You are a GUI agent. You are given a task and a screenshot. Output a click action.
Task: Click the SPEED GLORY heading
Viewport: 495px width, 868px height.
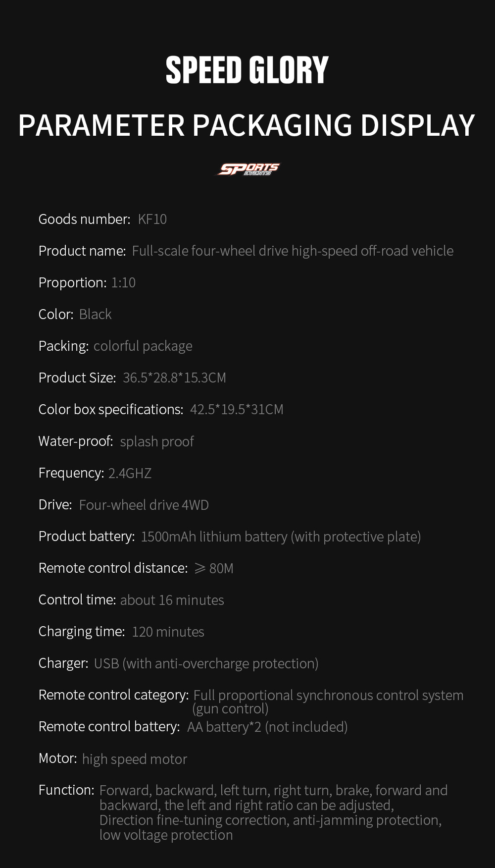click(x=247, y=70)
